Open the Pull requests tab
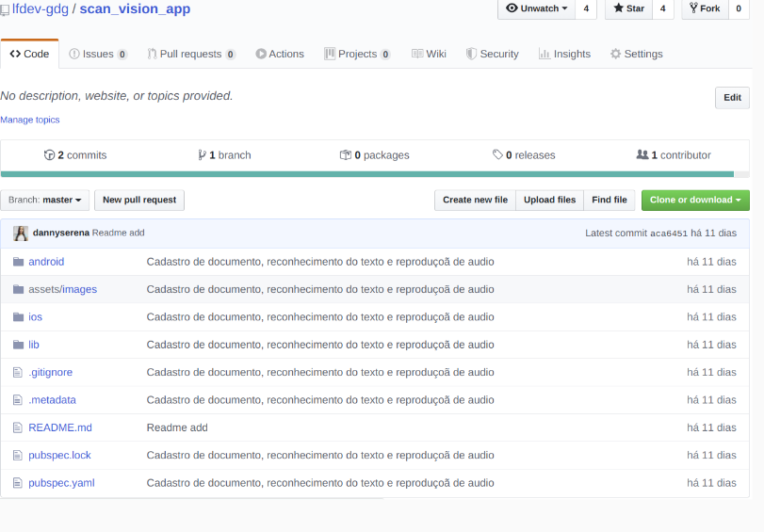The image size is (764, 532). tap(191, 54)
